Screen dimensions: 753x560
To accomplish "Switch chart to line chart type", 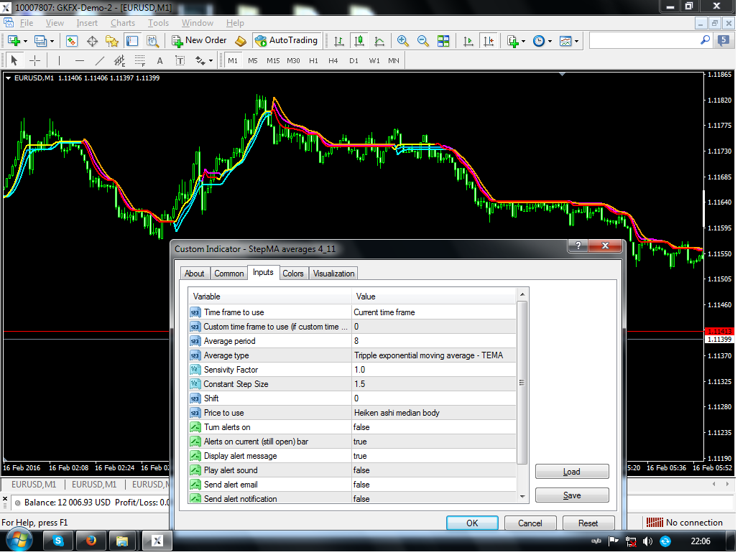I will pos(379,41).
